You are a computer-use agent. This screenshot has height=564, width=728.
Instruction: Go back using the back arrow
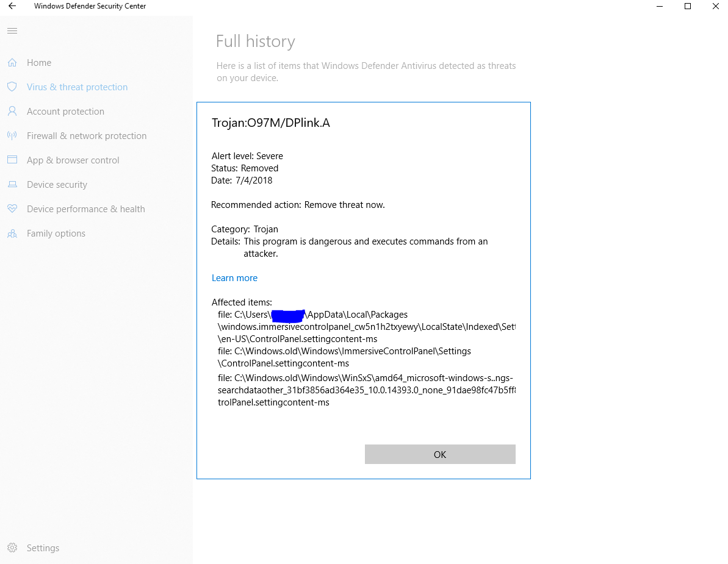(13, 6)
